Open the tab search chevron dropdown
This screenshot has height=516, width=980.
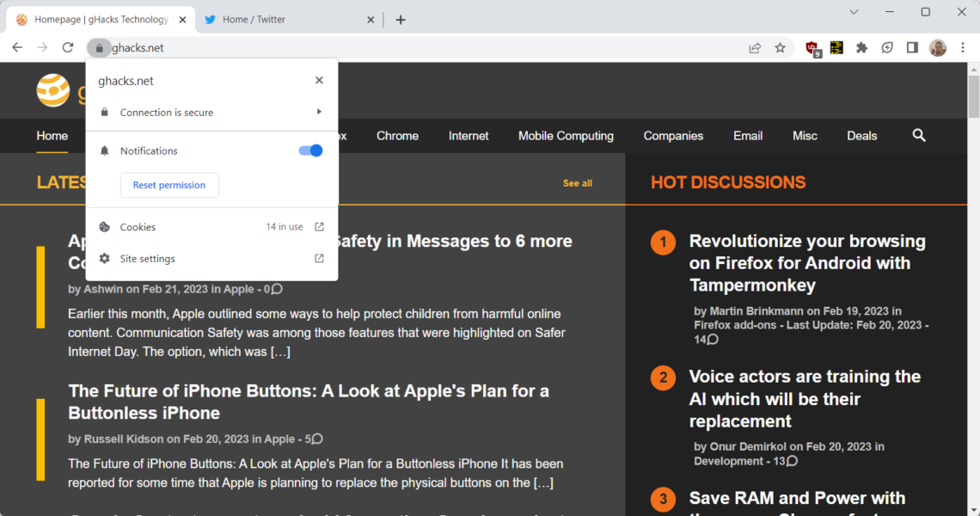click(854, 12)
